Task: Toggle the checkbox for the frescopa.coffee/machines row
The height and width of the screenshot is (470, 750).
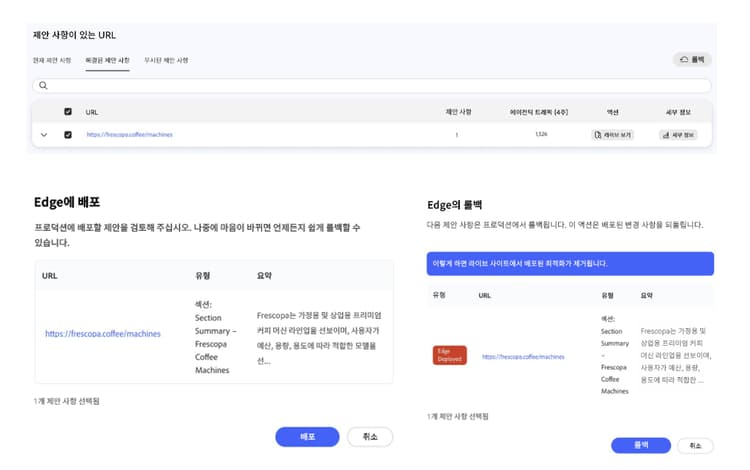Action: 68,135
